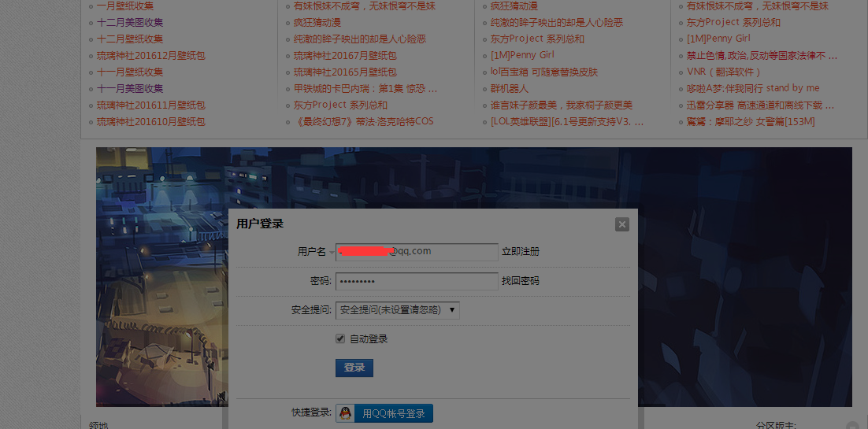Focus the username field ending in @qq.com
The height and width of the screenshot is (429, 868).
(x=417, y=252)
